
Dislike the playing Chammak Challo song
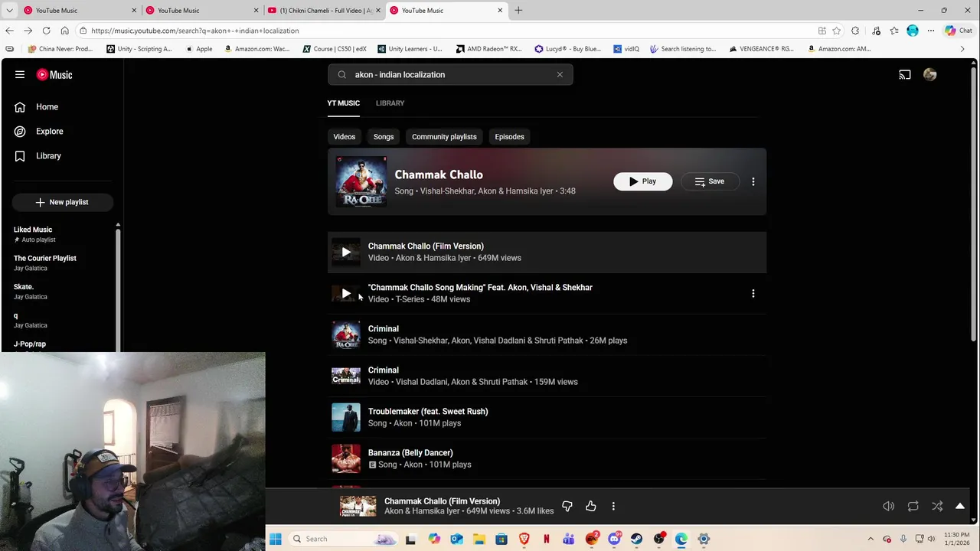tap(567, 506)
